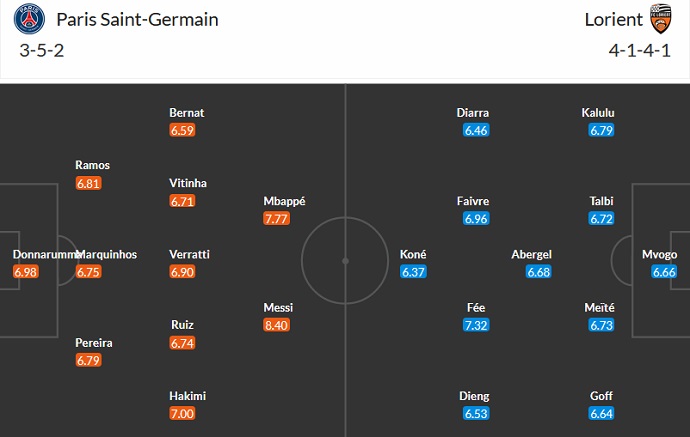690x437 pixels.
Task: Click Hakimi's 7.00 rating badge
Action: tap(183, 413)
